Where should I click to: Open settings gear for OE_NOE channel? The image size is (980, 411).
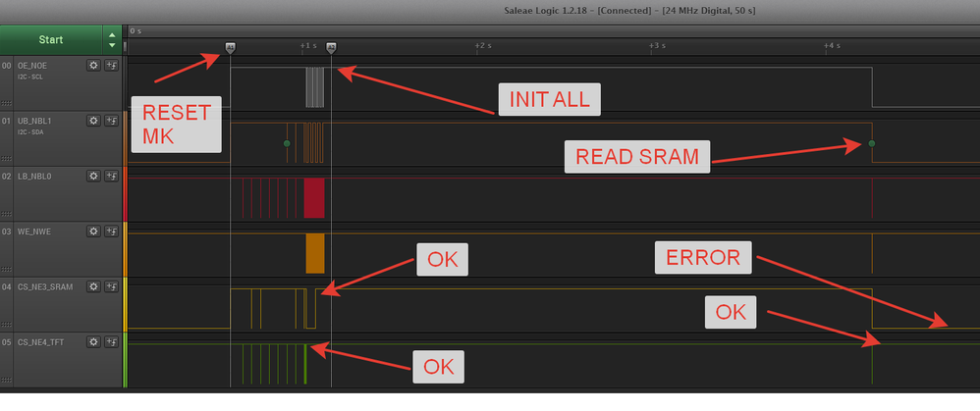click(x=93, y=66)
